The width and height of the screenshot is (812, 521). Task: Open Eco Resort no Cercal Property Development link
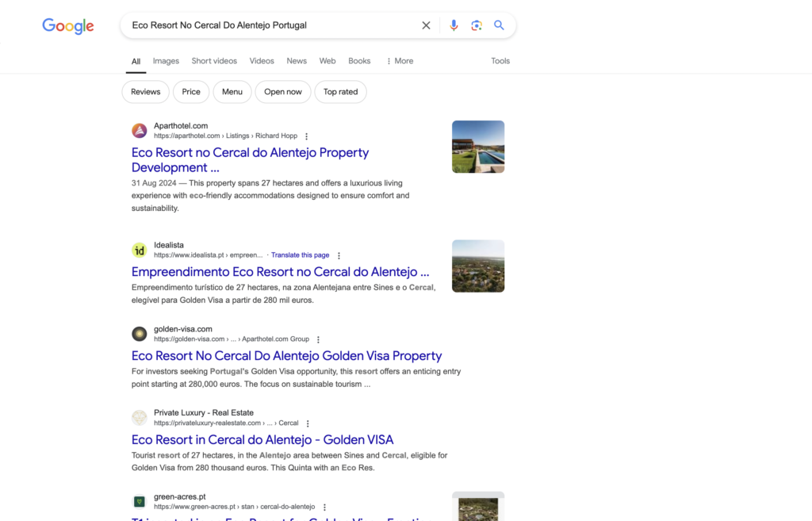tap(250, 160)
